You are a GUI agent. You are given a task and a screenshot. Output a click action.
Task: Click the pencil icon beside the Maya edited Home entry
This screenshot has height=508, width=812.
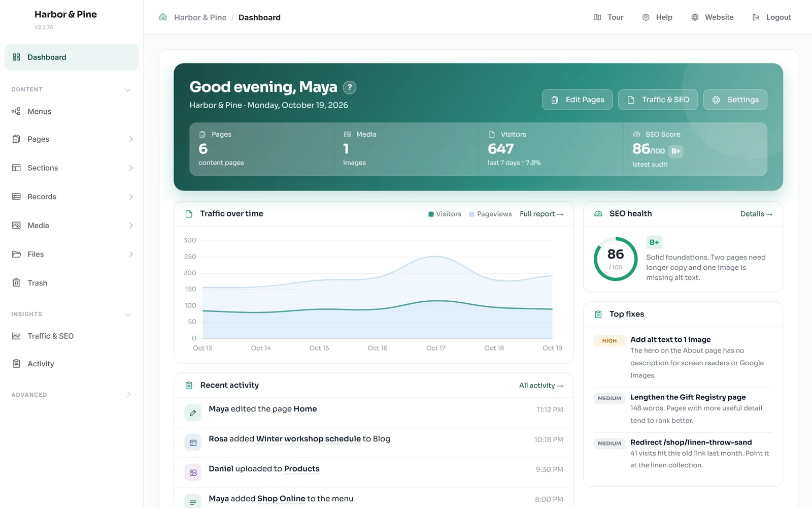click(193, 413)
